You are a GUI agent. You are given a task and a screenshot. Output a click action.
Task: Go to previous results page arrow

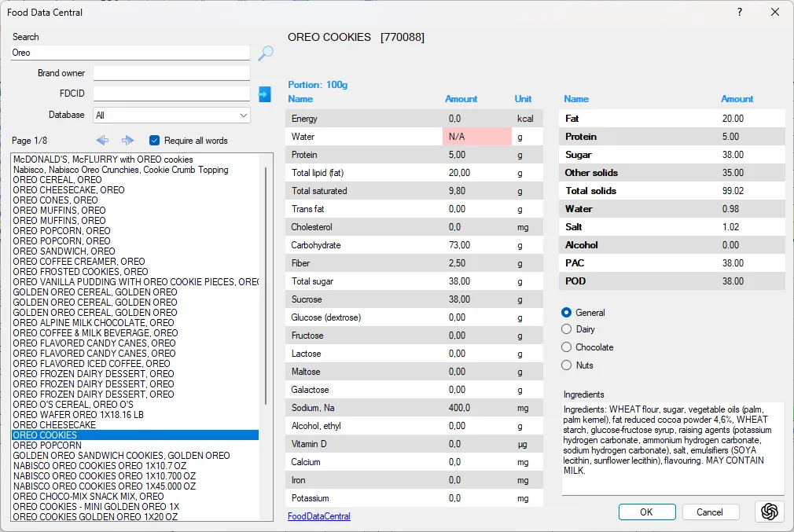[x=102, y=140]
